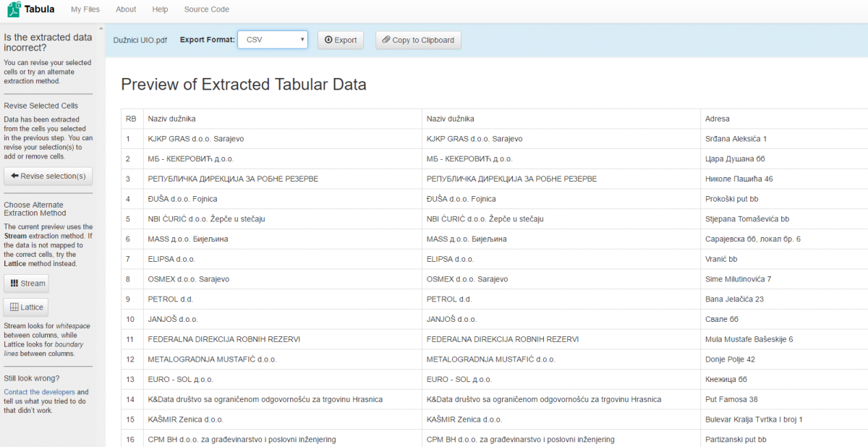Viewport: 868px width, 447px height.
Task: Visit the Source Code link in navbar
Action: (x=207, y=9)
